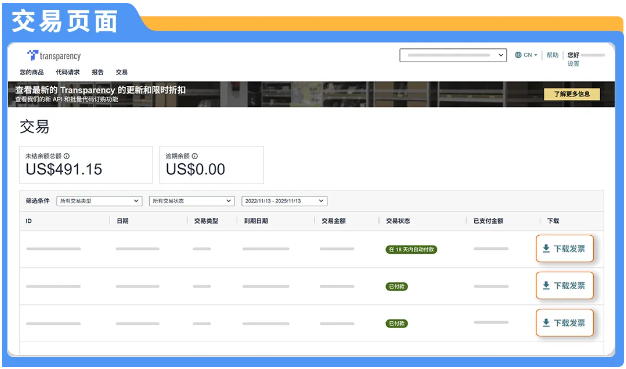
Task: Click download arrow icon in second row
Action: [546, 286]
